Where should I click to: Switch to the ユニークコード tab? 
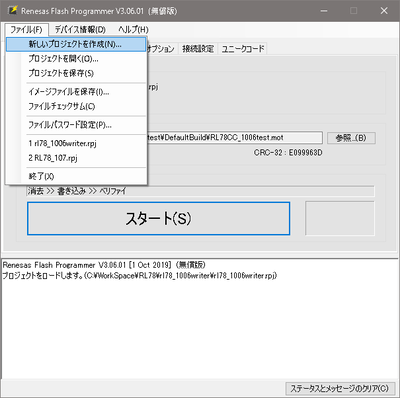(x=243, y=49)
